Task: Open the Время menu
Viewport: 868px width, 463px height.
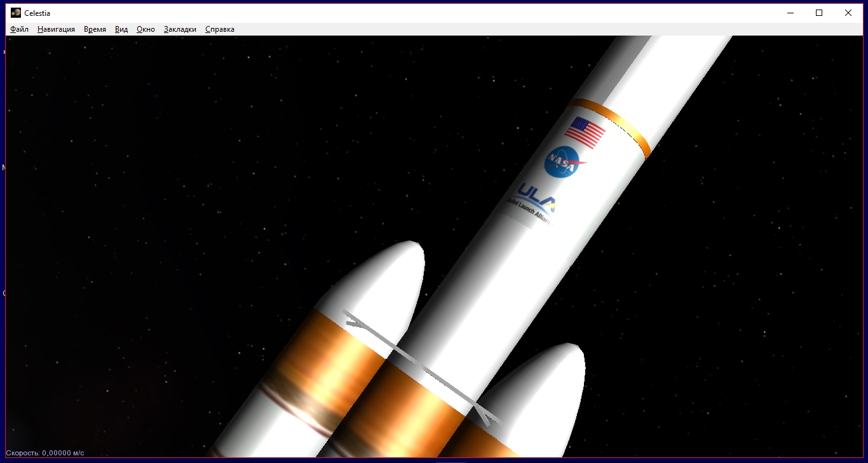Action: click(95, 29)
